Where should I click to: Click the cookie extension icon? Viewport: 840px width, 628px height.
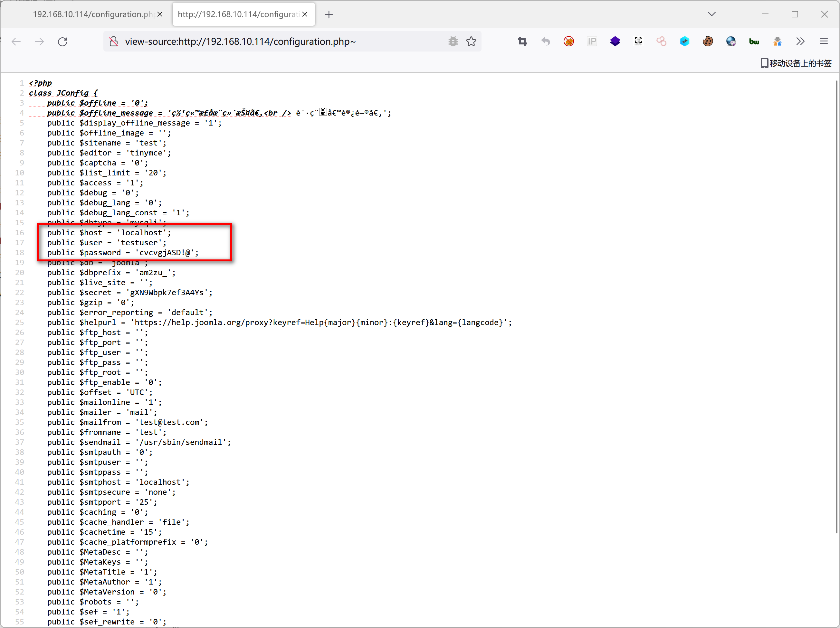coord(708,41)
